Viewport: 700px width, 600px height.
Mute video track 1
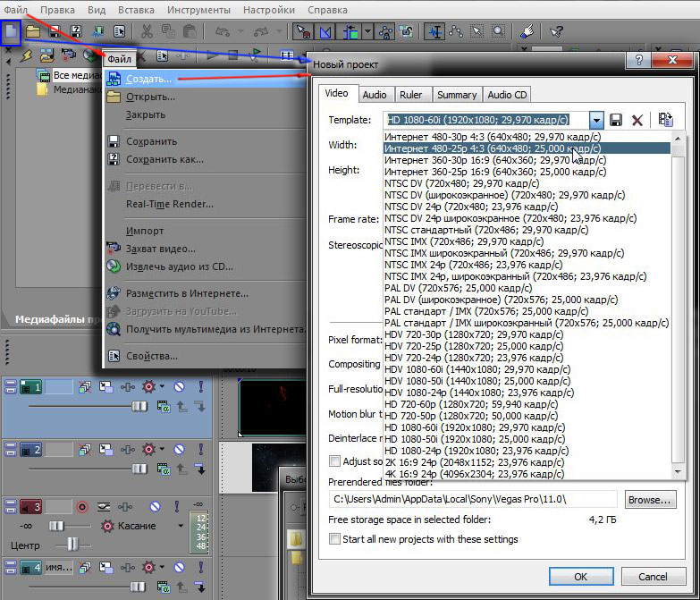[179, 387]
